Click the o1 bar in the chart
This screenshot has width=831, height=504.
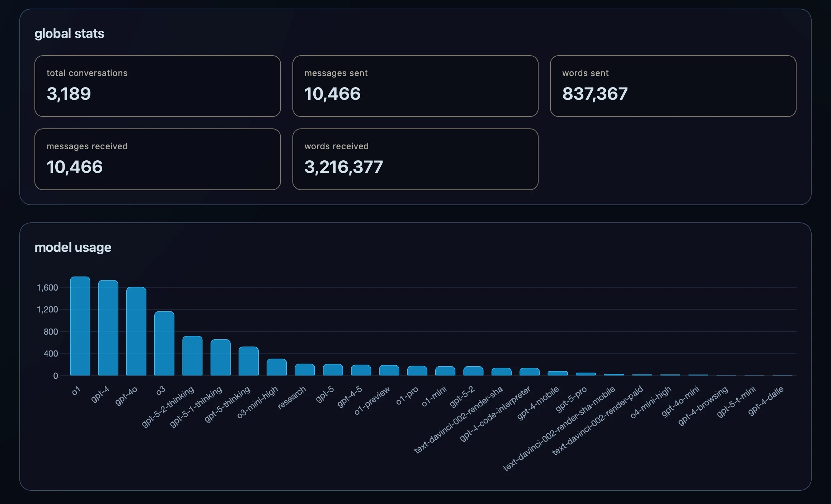tap(80, 326)
